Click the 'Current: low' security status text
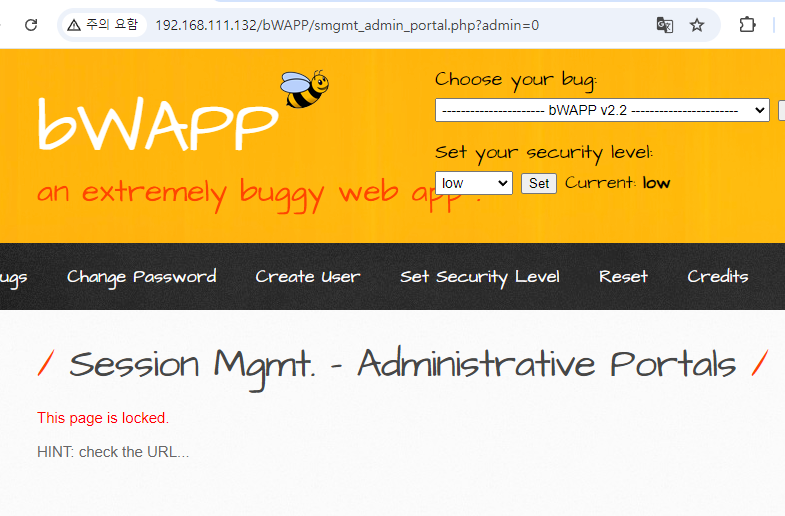 (x=617, y=183)
